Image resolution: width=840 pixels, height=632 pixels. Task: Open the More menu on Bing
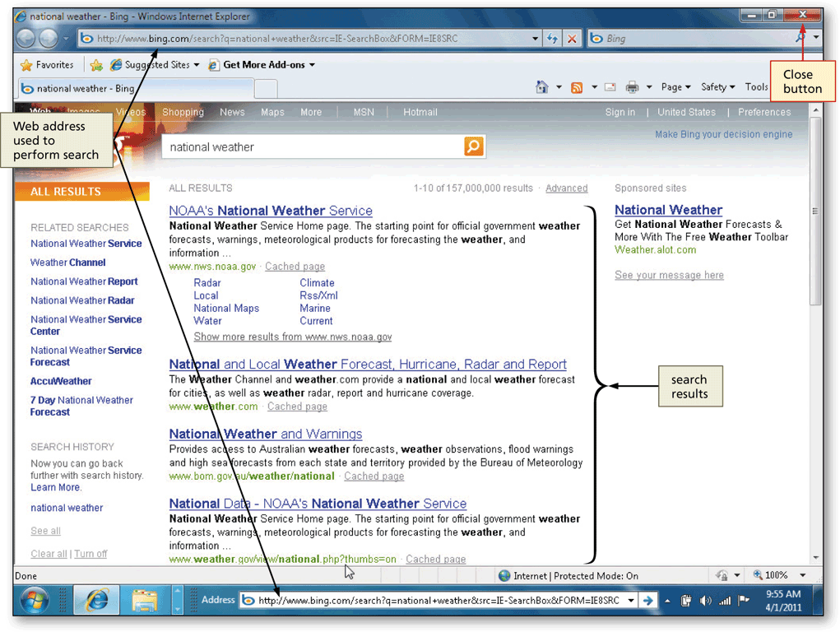coord(311,112)
